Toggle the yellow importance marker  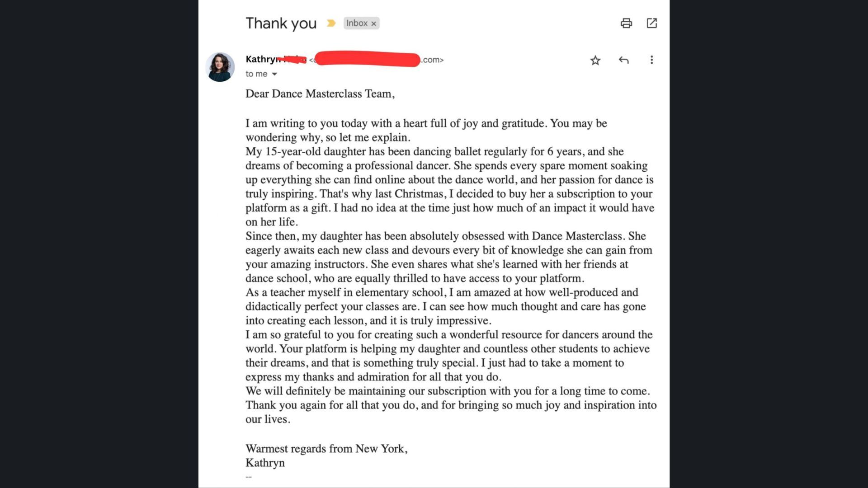[331, 23]
